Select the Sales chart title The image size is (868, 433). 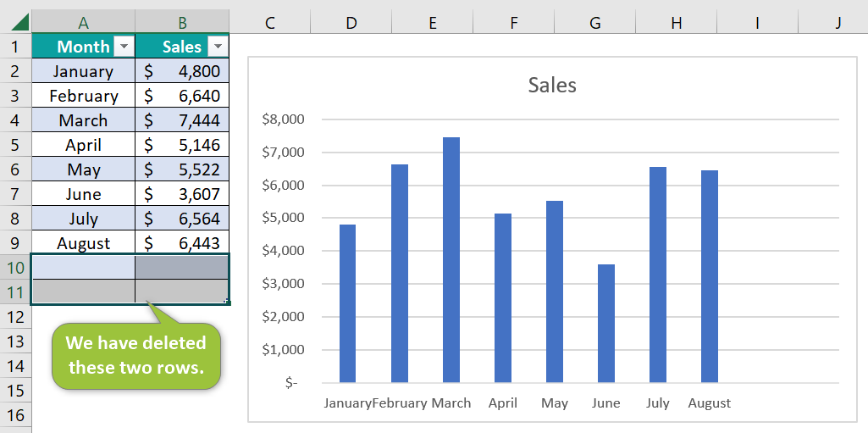pyautogui.click(x=552, y=86)
